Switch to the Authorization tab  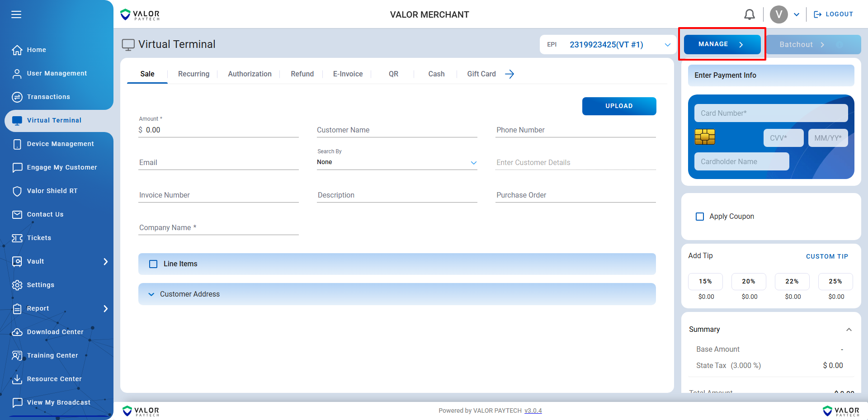tap(250, 74)
